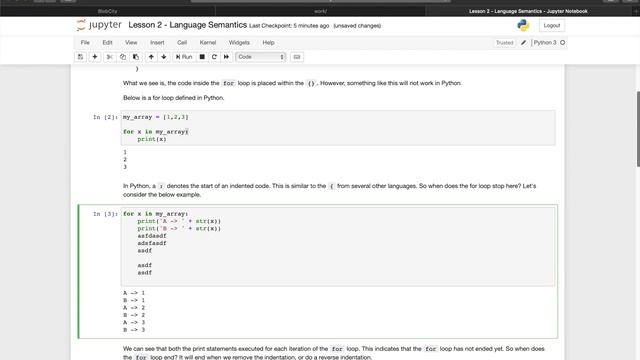Open the Cell menu

(x=182, y=42)
